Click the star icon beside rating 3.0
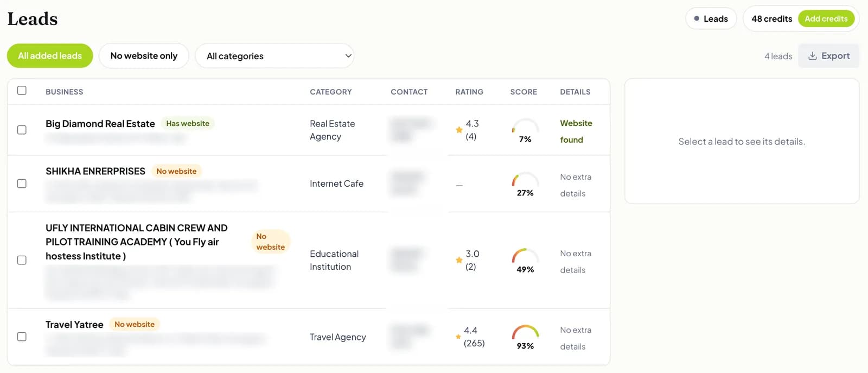 [459, 260]
